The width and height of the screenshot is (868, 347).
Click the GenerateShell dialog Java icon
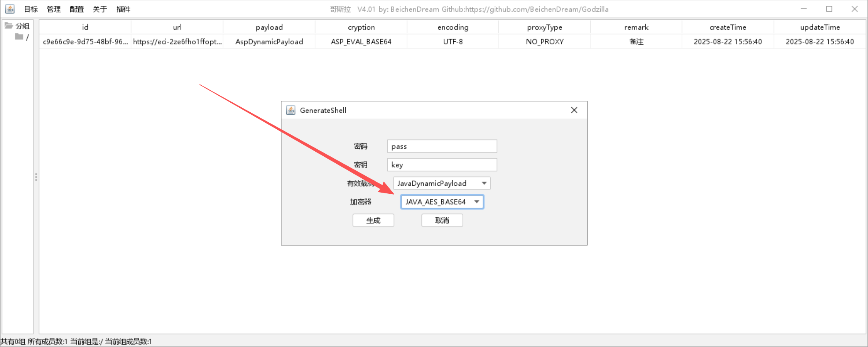click(290, 110)
